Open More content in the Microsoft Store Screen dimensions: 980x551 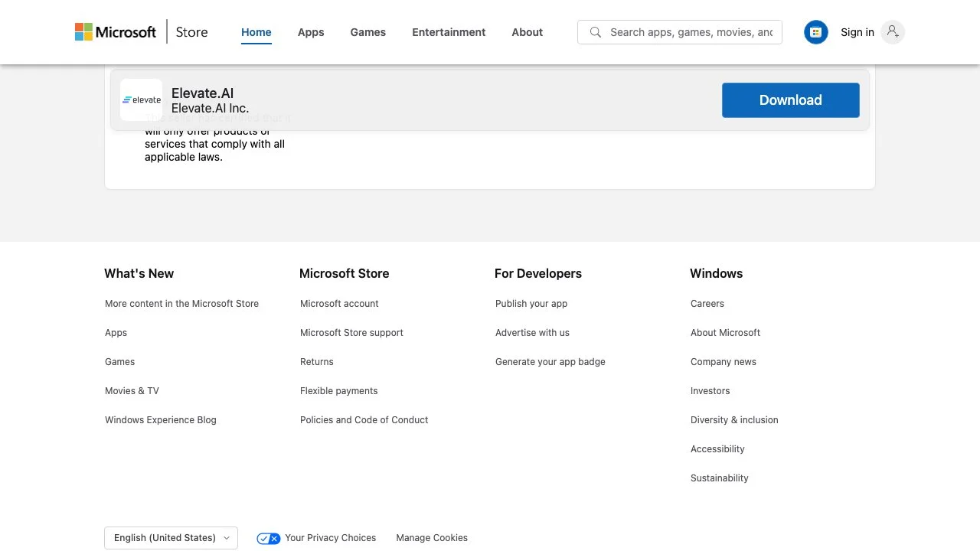pos(182,304)
